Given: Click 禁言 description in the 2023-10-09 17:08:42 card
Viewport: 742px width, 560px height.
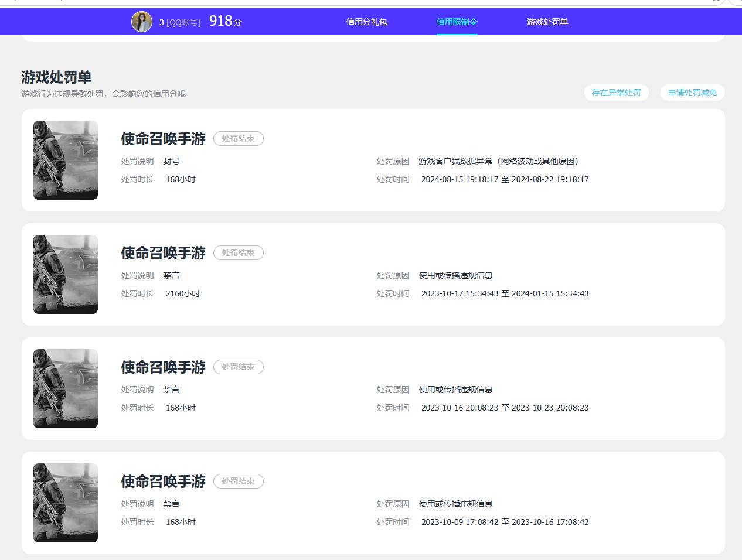Looking at the screenshot, I should click(x=171, y=504).
